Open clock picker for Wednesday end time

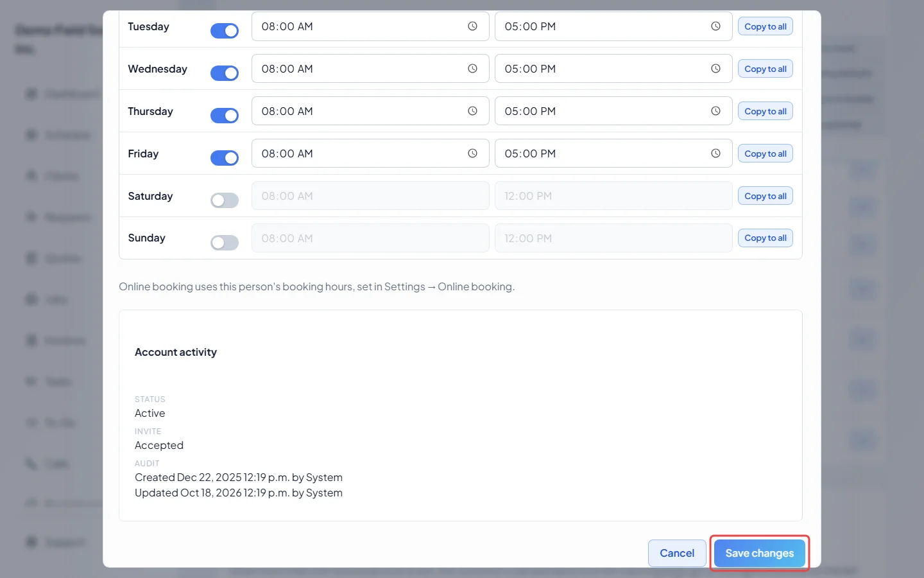(715, 69)
